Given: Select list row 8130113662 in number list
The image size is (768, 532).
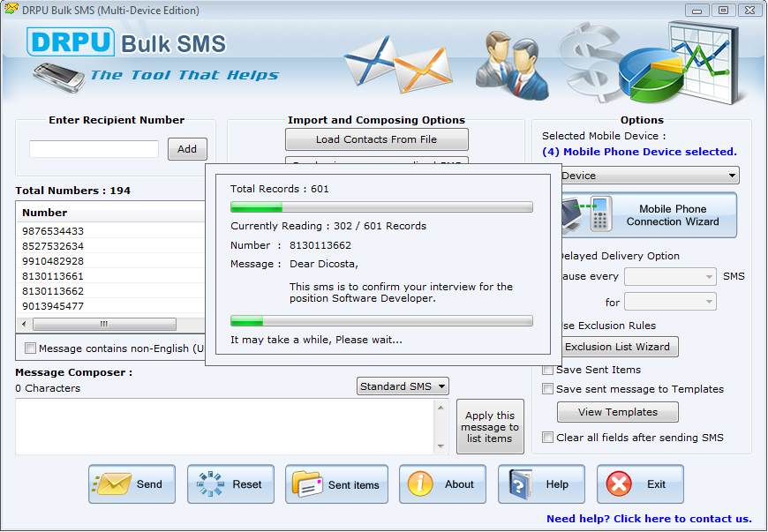Looking at the screenshot, I should coord(112,291).
